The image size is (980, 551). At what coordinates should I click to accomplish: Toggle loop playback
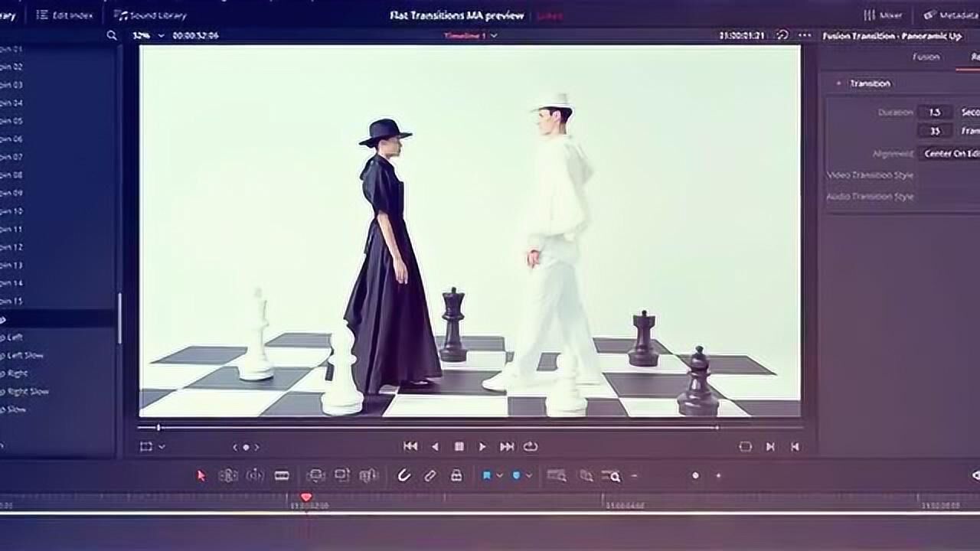tap(531, 446)
